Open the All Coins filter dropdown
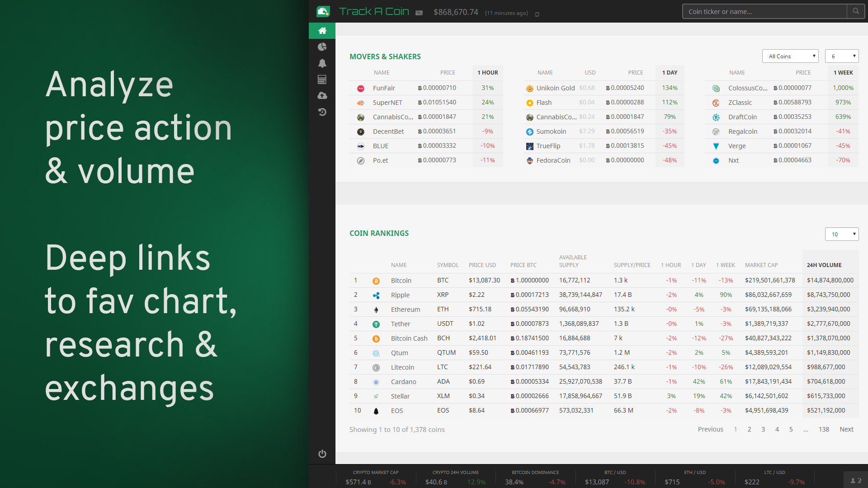 (x=790, y=56)
